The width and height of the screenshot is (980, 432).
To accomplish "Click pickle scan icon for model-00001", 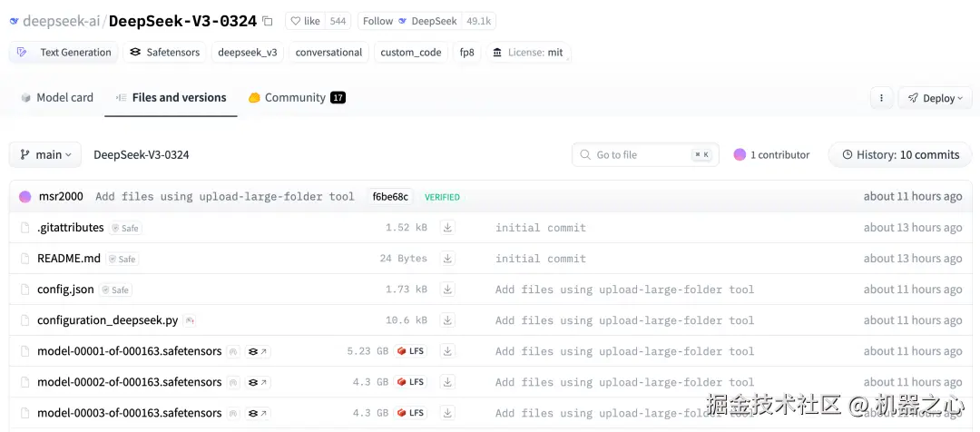I will 233,351.
